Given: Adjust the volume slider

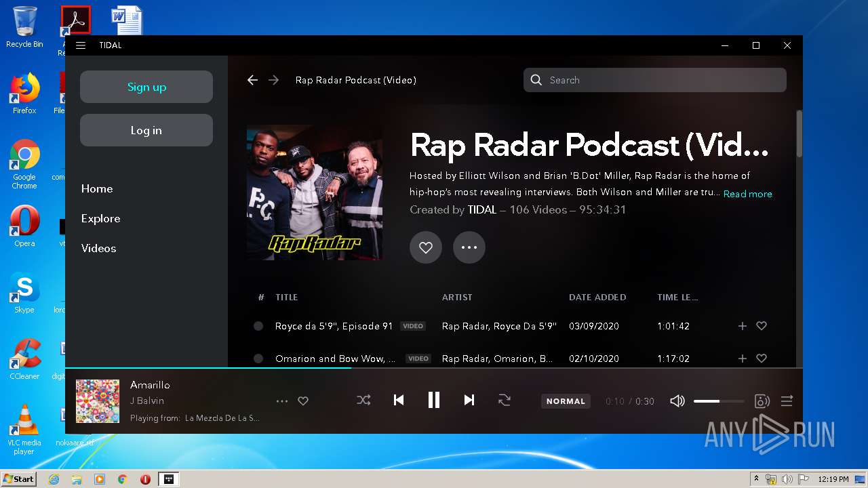Looking at the screenshot, I should [x=719, y=401].
